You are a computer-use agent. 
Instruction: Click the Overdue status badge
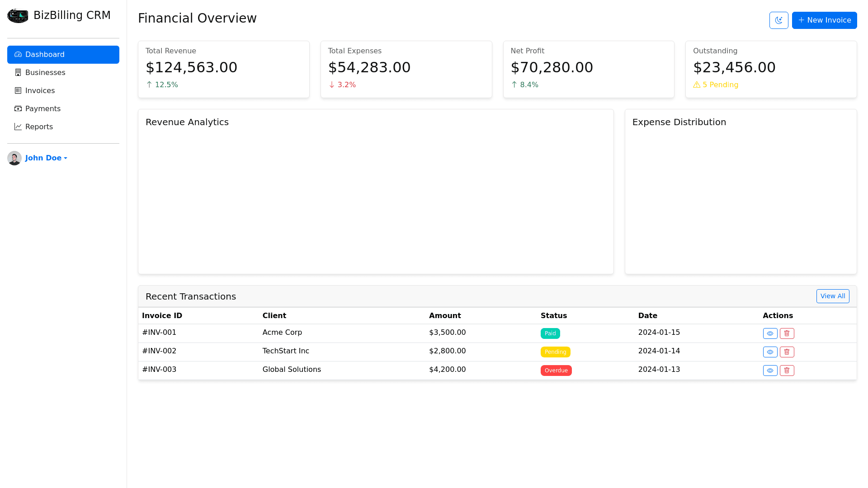pos(556,371)
